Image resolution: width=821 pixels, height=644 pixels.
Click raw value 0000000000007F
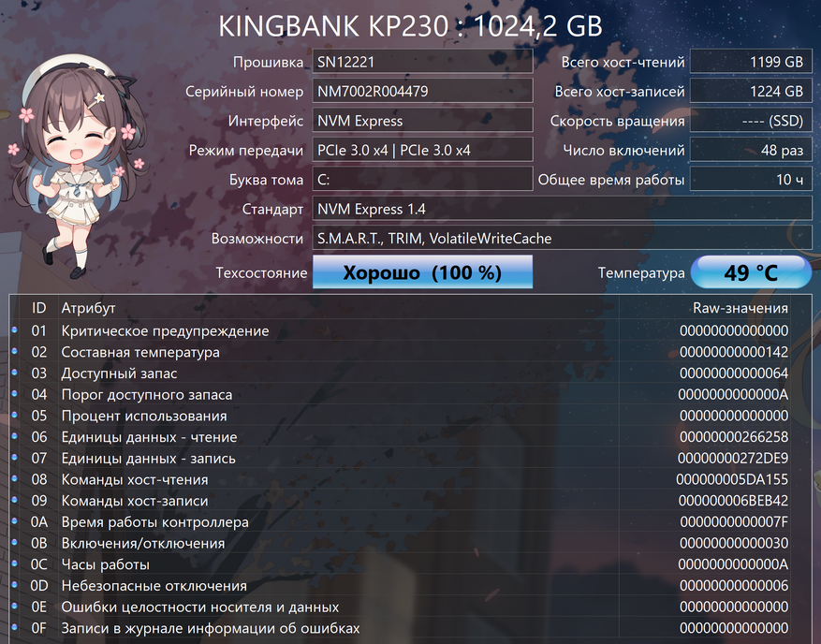point(734,521)
